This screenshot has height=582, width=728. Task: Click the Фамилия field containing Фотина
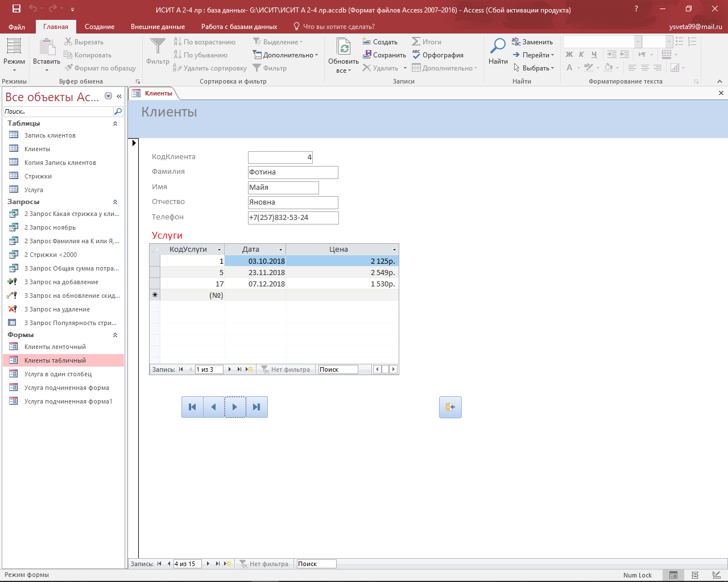[293, 172]
